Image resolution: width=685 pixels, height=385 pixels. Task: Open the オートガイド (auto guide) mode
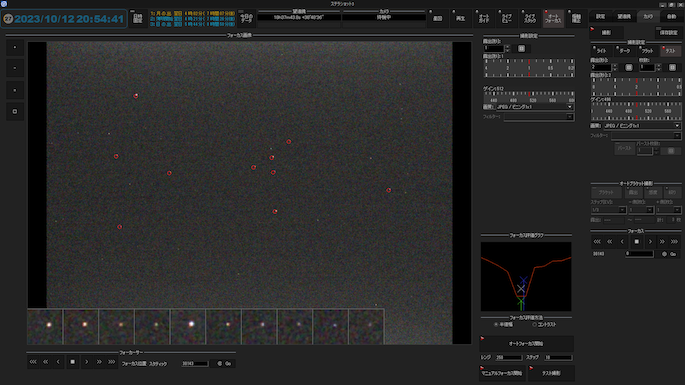(x=484, y=18)
